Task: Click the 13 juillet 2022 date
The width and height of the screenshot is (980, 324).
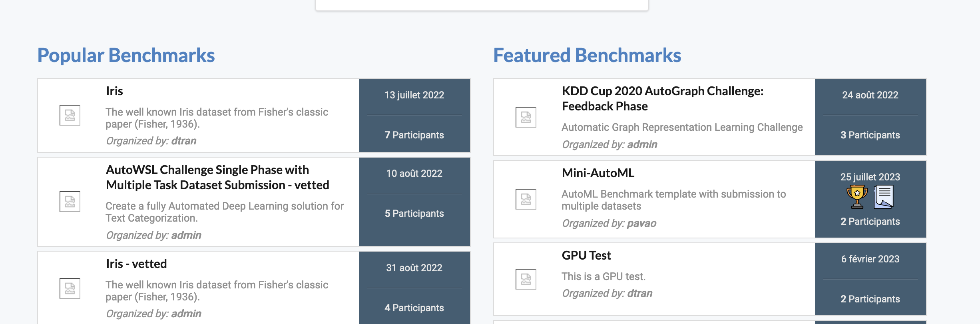Action: (x=414, y=95)
